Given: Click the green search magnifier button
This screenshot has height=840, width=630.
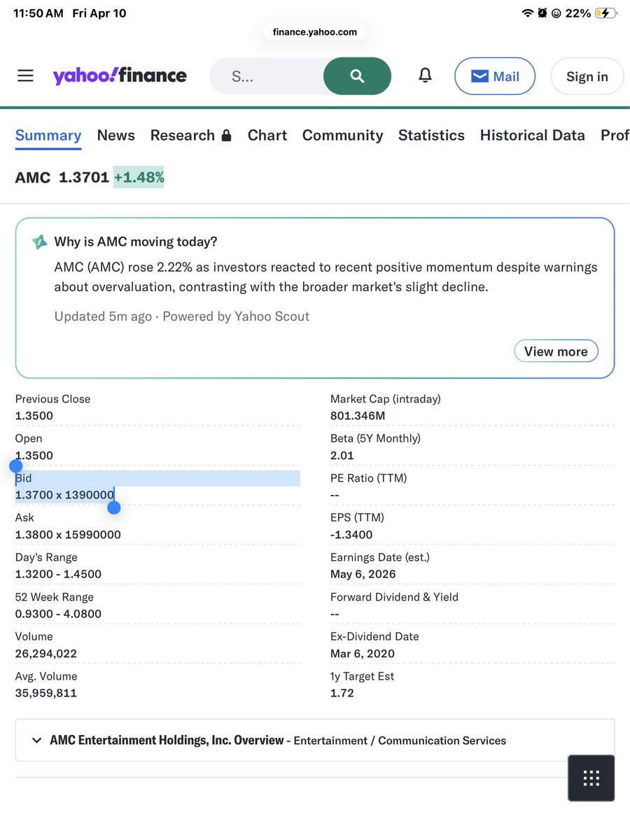Looking at the screenshot, I should pyautogui.click(x=357, y=76).
